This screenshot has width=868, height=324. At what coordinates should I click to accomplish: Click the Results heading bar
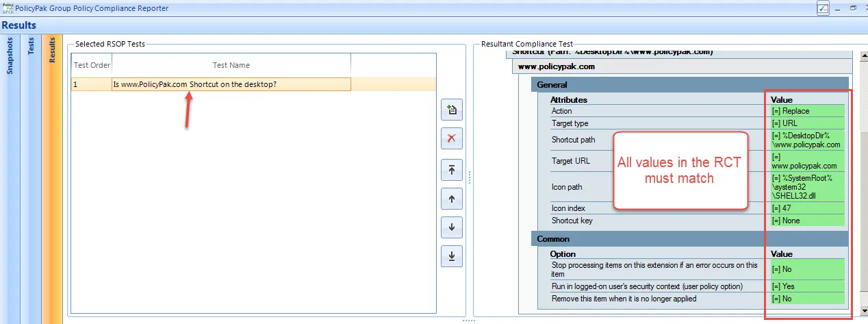click(434, 25)
